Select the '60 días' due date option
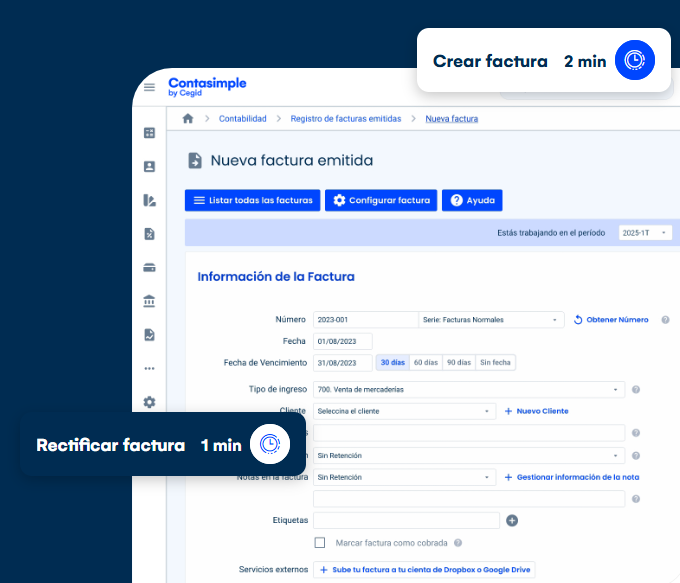The image size is (680, 583). pos(425,363)
